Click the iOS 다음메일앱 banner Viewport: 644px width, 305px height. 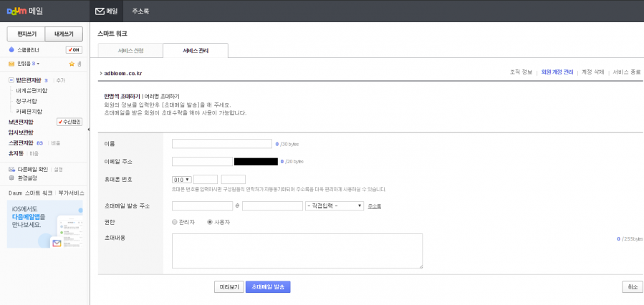[45, 224]
